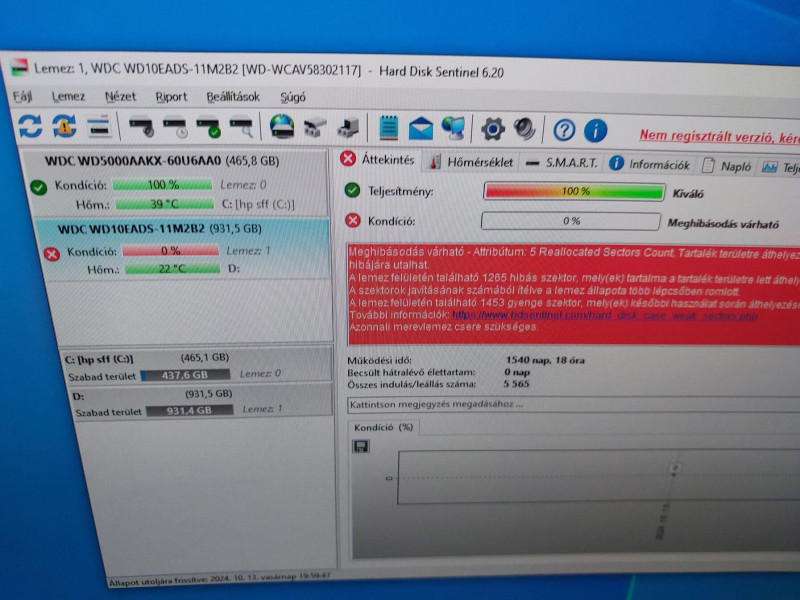Click the Hard Disk Sentinel title bar icon

coord(19,68)
